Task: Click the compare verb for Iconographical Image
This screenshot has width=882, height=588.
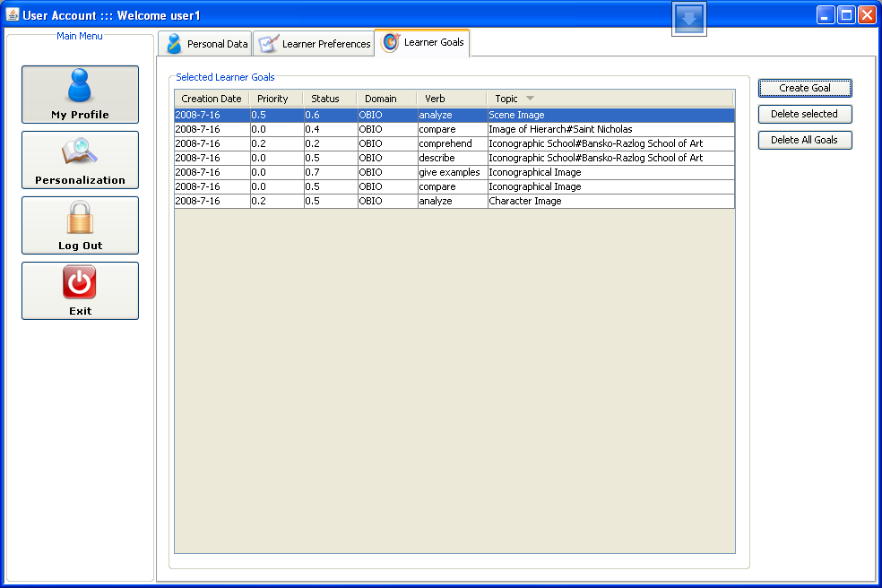Action: point(437,186)
